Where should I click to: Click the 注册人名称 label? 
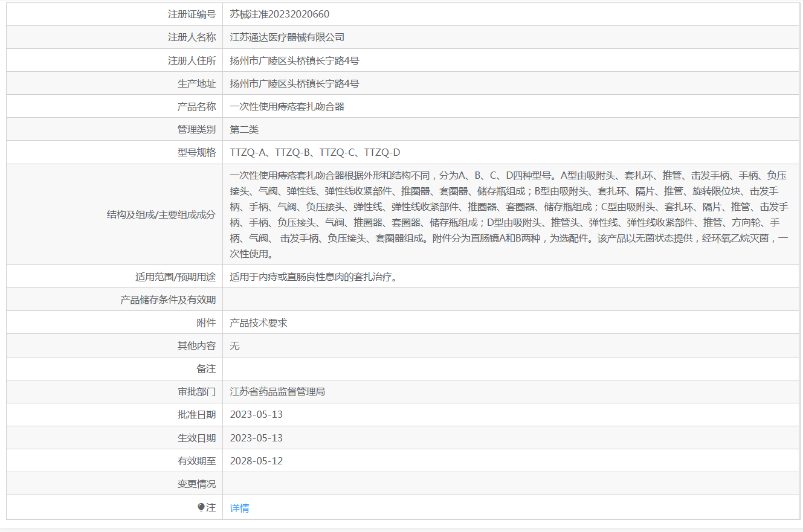click(x=192, y=37)
